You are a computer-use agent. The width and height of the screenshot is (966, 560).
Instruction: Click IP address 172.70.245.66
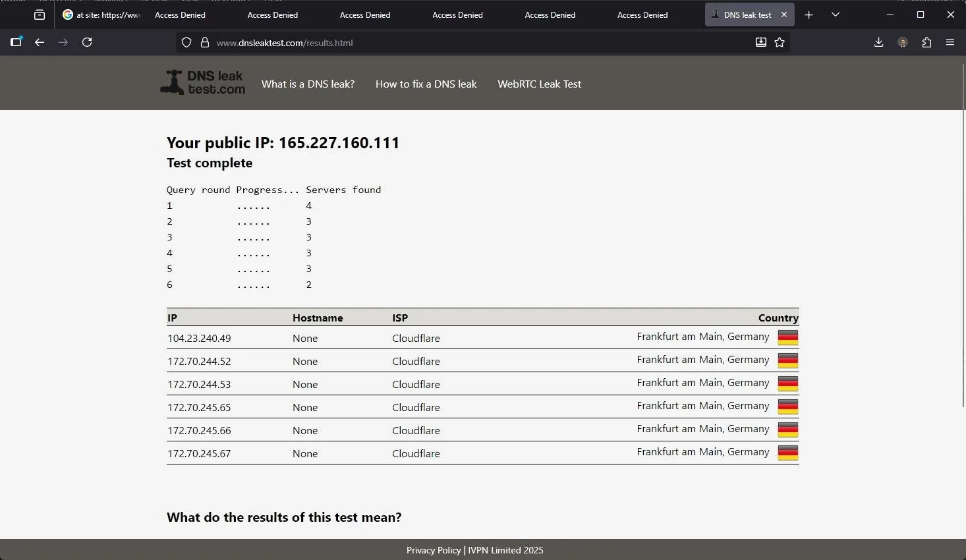pyautogui.click(x=199, y=430)
